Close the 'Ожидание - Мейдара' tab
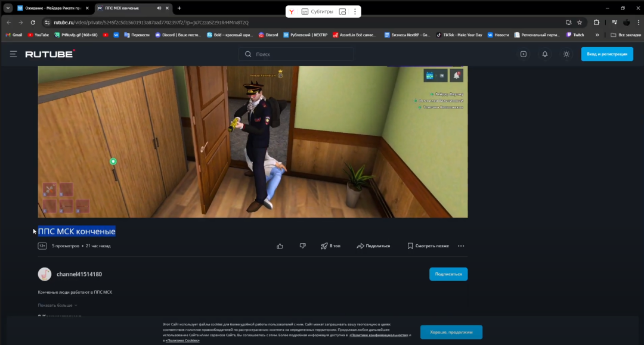 tap(87, 8)
